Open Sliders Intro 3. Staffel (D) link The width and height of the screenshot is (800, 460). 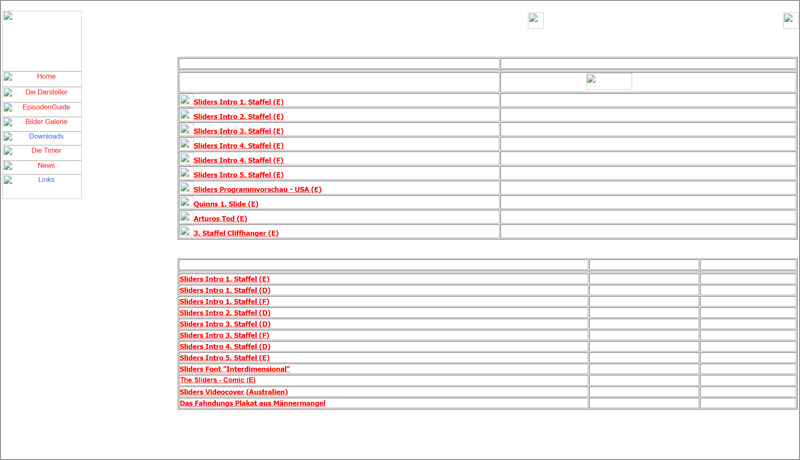tap(225, 324)
